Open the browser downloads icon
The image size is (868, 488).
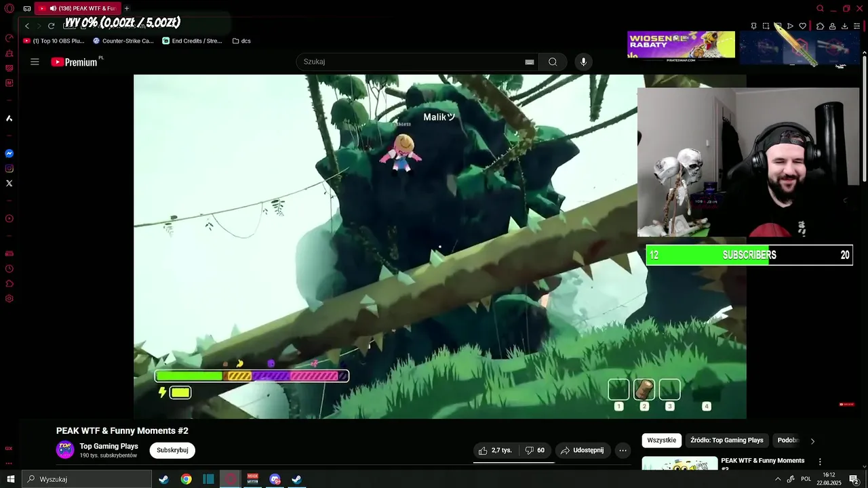(x=844, y=26)
